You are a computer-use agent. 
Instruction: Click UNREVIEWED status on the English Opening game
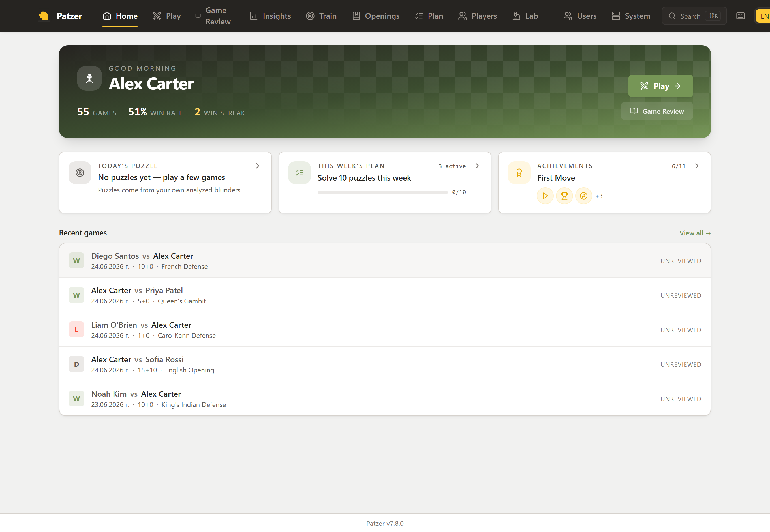click(681, 364)
